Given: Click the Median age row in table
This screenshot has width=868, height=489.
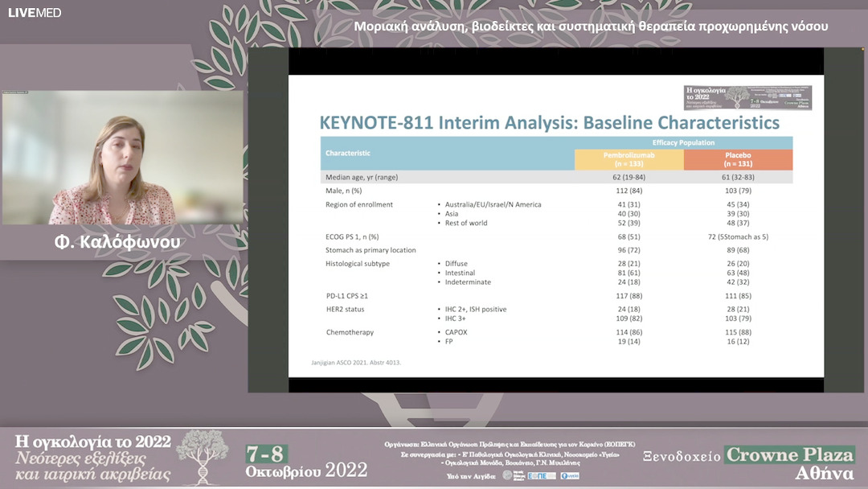Looking at the screenshot, I should (362, 177).
